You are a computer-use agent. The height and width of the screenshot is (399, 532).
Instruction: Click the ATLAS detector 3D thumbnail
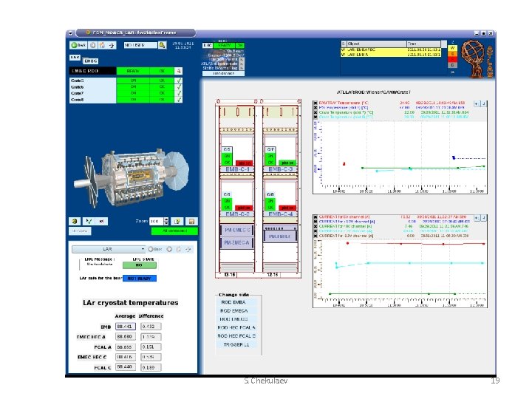pyautogui.click(x=132, y=177)
